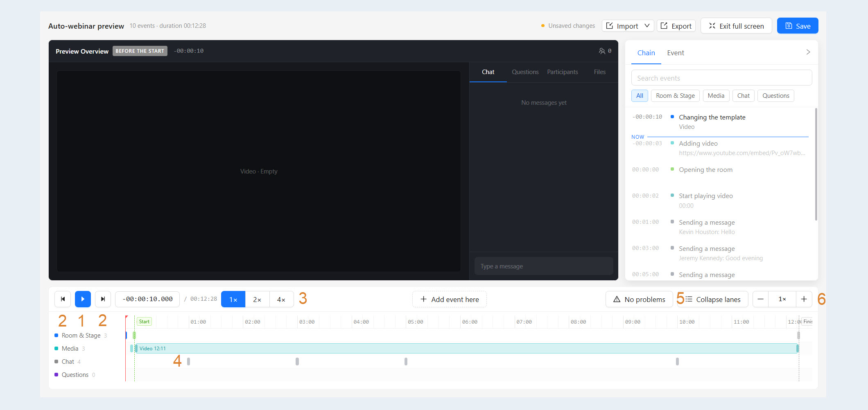Set playback speed to 2×
This screenshot has height=410, width=868.
(257, 299)
